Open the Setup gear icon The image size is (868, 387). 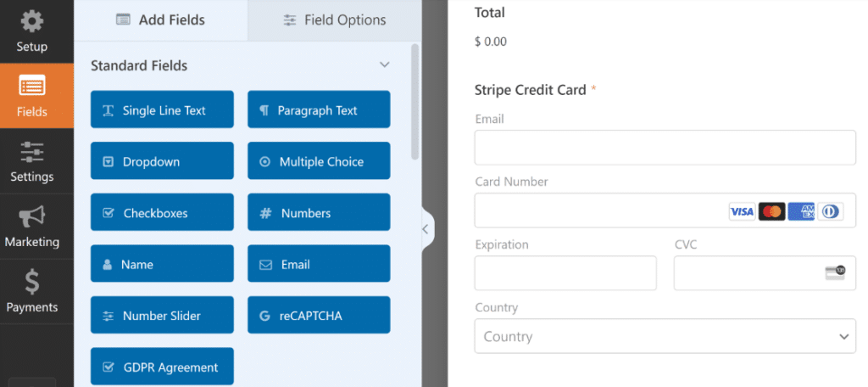pos(32,21)
